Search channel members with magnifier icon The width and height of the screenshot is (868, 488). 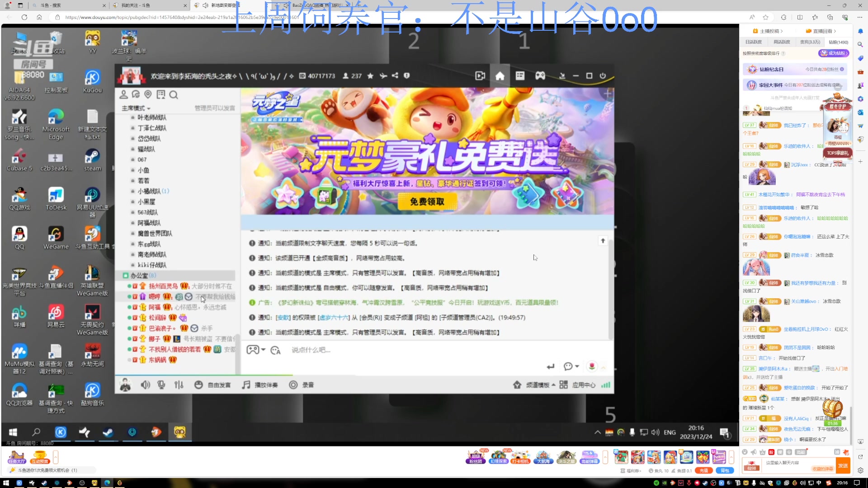174,94
